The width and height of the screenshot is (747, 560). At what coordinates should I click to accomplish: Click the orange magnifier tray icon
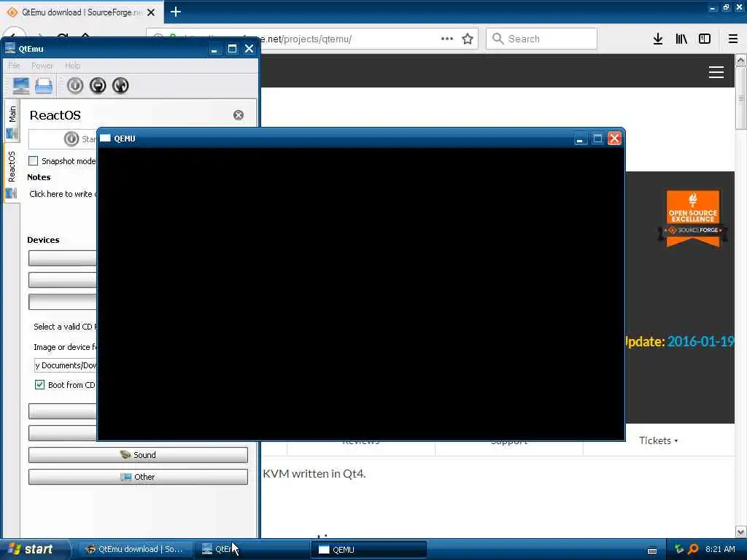click(x=693, y=550)
